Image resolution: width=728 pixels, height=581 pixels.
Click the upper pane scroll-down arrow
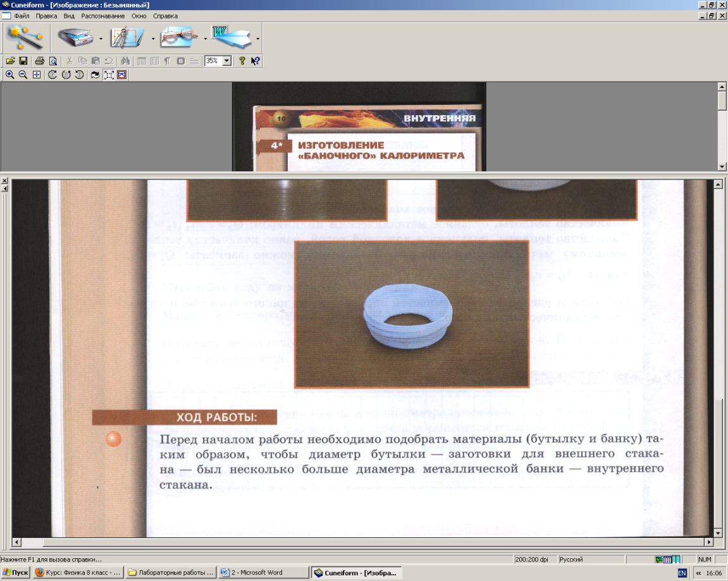pyautogui.click(x=722, y=167)
